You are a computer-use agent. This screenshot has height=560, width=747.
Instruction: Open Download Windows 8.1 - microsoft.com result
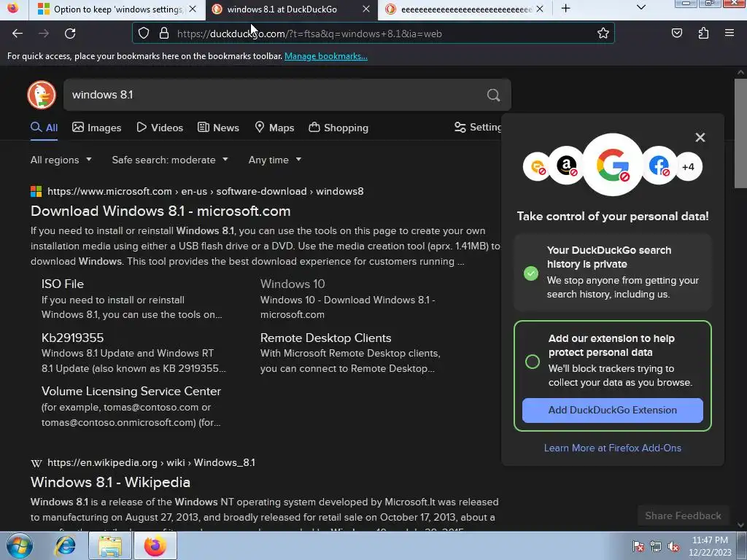tap(160, 211)
